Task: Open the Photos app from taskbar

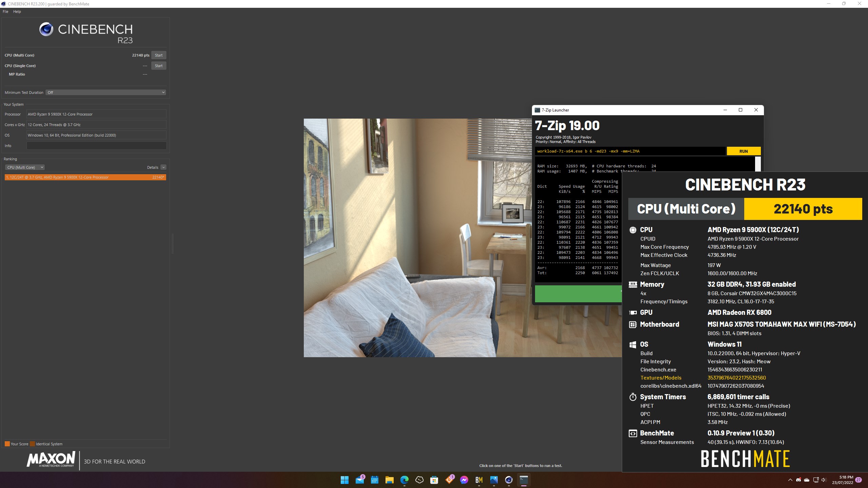Action: click(494, 480)
